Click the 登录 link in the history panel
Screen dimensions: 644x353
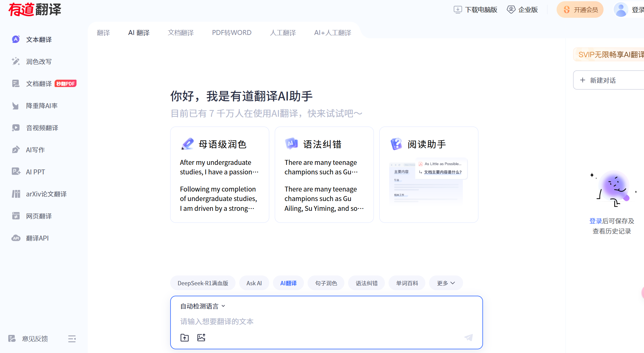[596, 221]
